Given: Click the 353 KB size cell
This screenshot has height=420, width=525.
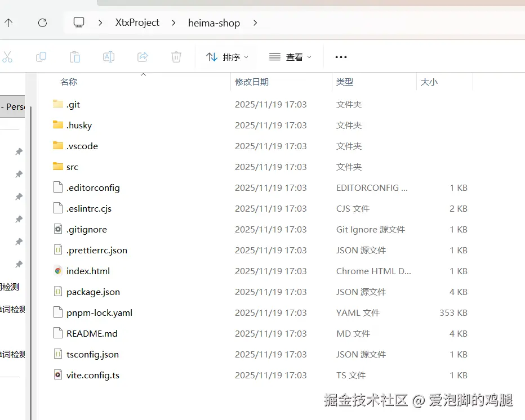Looking at the screenshot, I should click(x=453, y=313).
